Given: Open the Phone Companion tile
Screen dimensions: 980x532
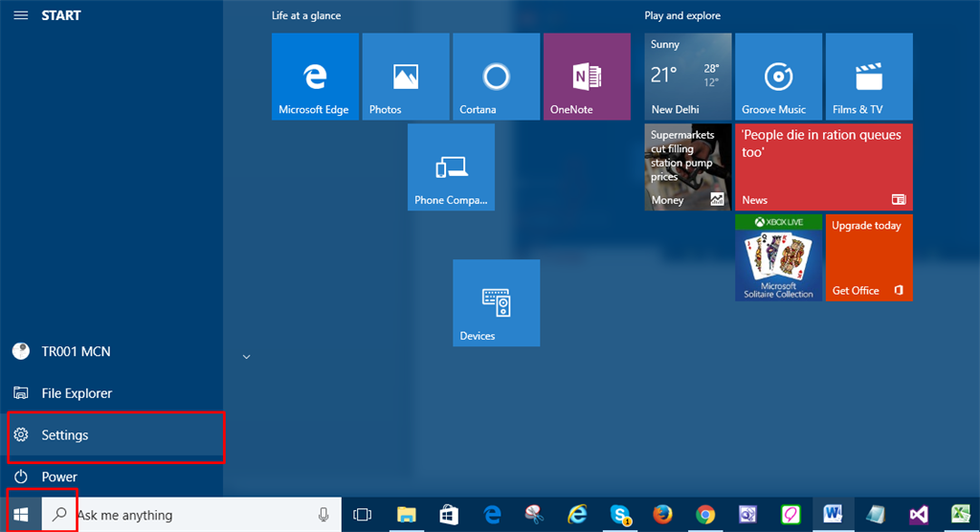Looking at the screenshot, I should [x=451, y=166].
